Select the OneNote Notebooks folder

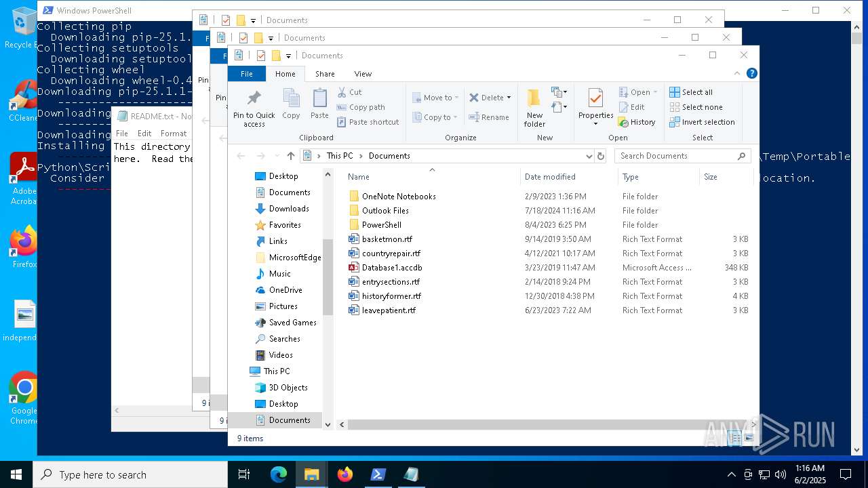[x=399, y=197]
